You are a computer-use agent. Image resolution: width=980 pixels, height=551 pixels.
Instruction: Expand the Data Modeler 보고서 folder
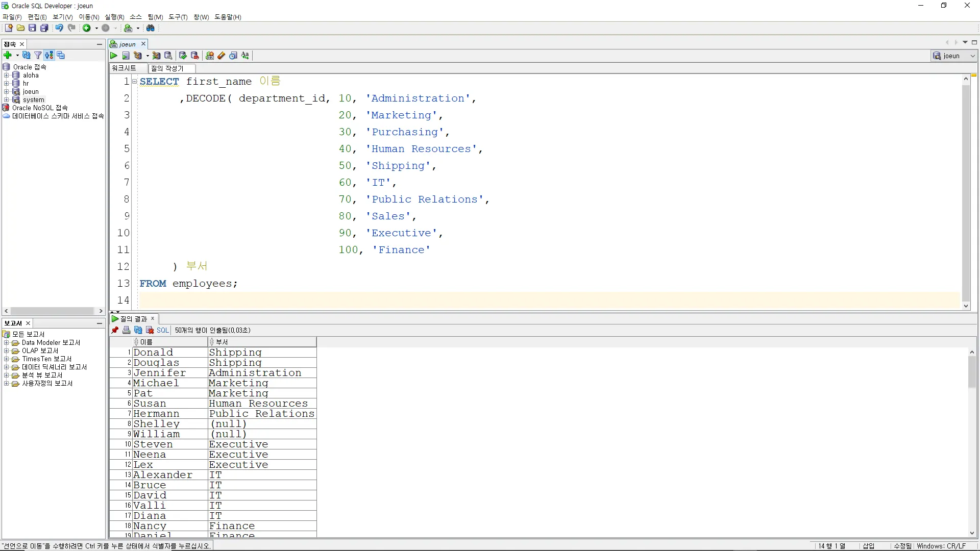(6, 343)
